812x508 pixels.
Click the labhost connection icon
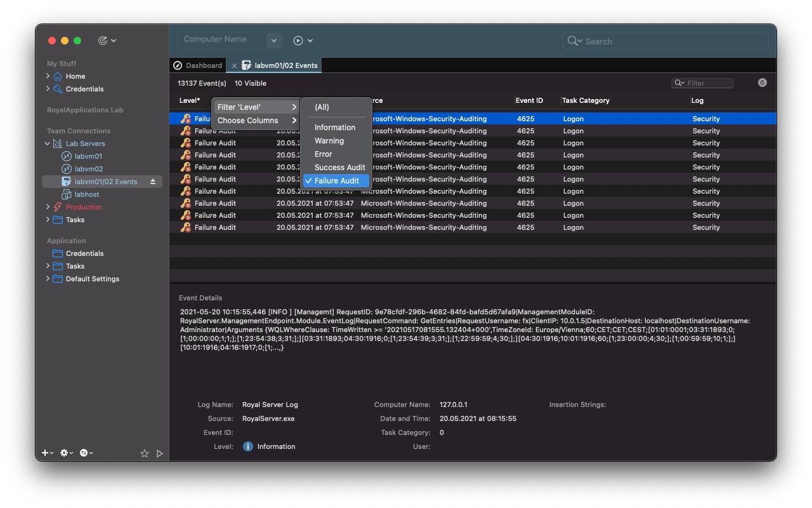pos(65,194)
